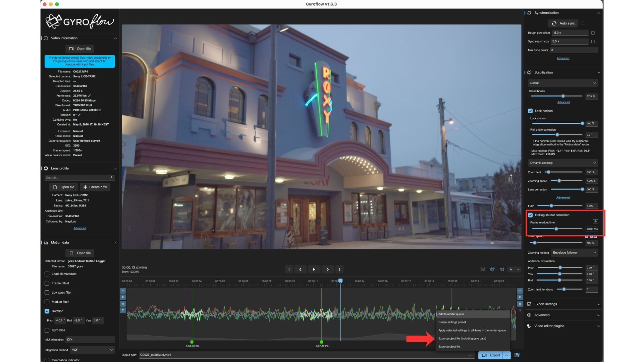Enable Load all metadata
This screenshot has height=362, width=644.
[x=47, y=274]
